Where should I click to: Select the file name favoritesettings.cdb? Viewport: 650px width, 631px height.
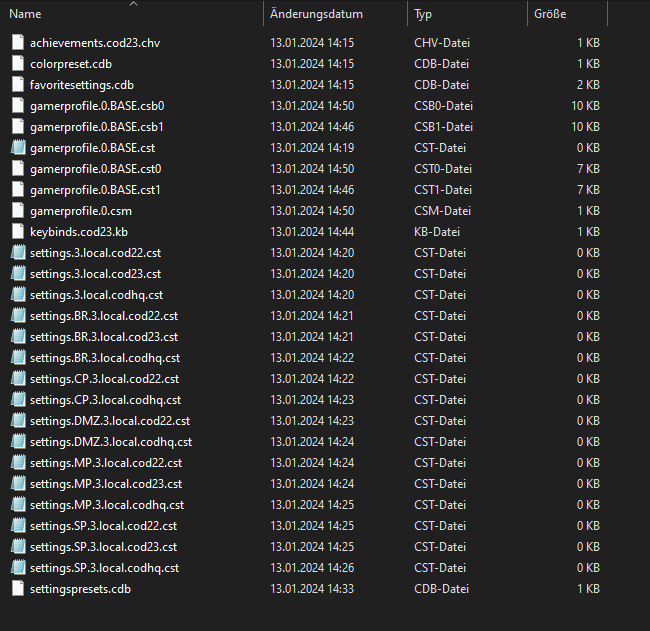tap(82, 85)
